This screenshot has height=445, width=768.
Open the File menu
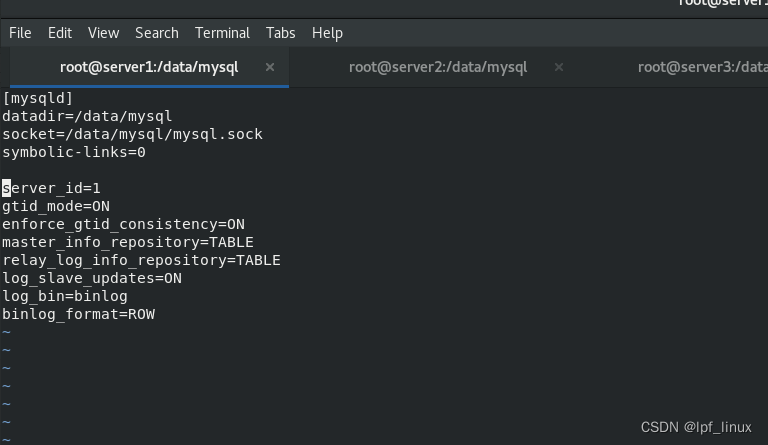click(x=20, y=33)
